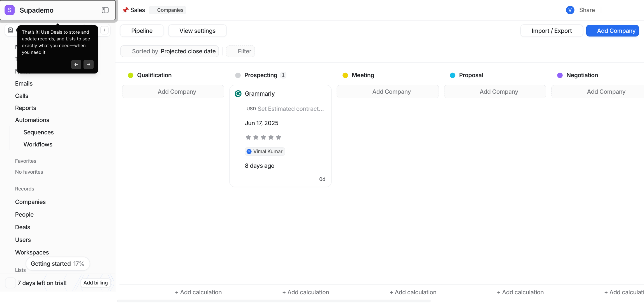Image resolution: width=644 pixels, height=303 pixels.
Task: Set fifth star rating on Grammarly
Action: pos(278,137)
